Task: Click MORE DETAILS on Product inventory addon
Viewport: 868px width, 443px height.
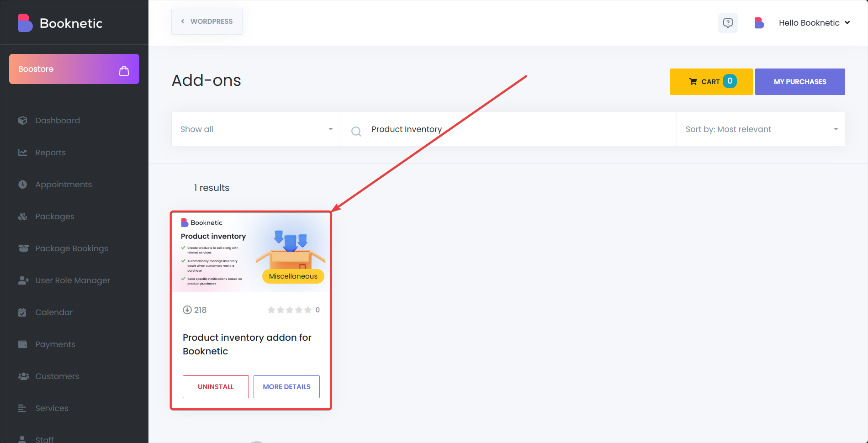Action: (286, 387)
